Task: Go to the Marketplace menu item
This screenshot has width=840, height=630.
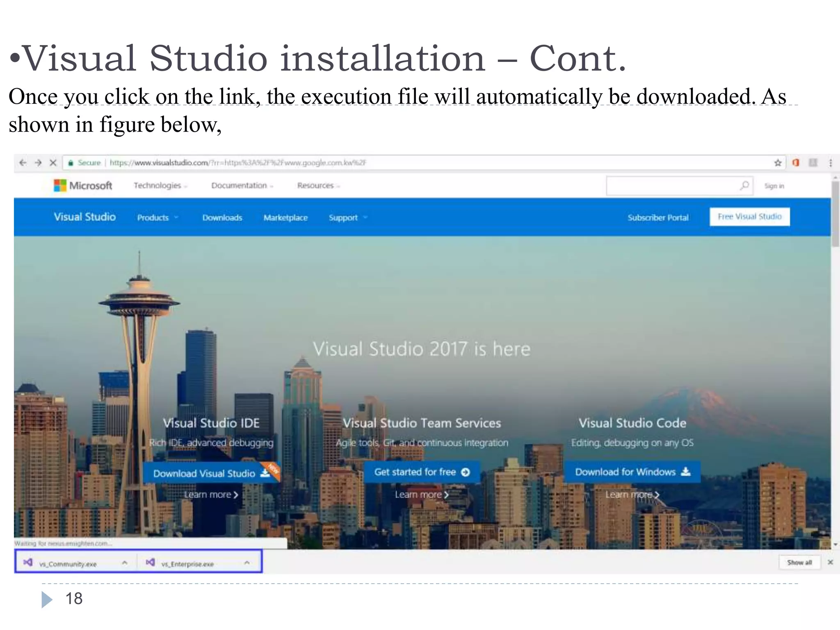Action: coord(285,218)
